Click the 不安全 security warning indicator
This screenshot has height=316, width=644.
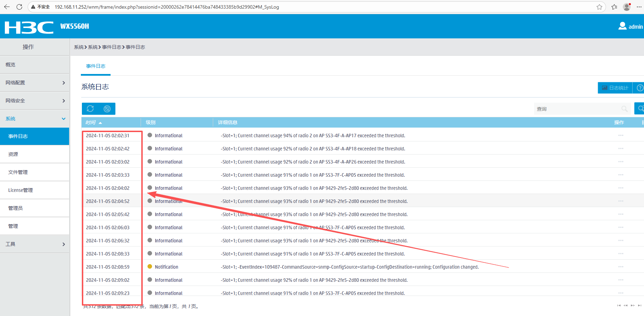[40, 7]
